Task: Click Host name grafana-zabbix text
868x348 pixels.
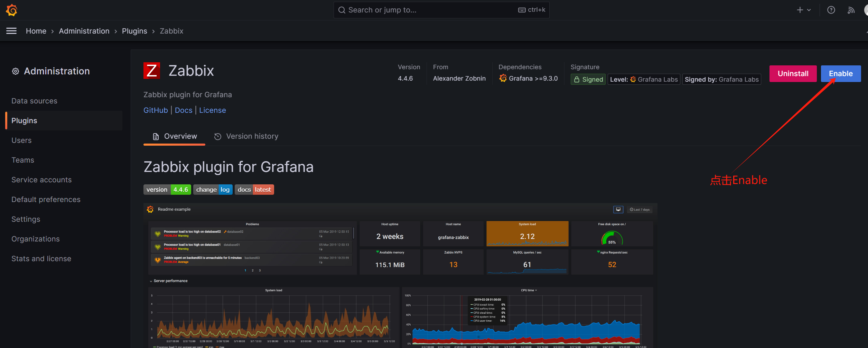Action: point(453,237)
